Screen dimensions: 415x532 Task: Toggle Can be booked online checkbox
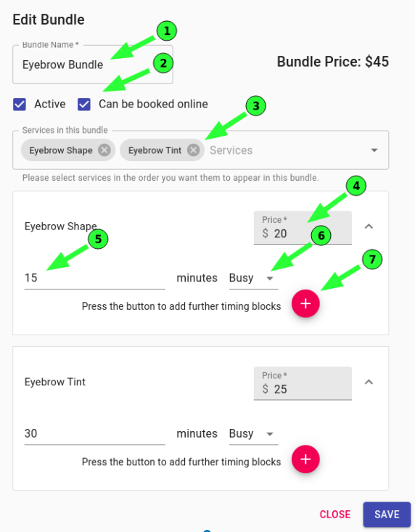click(x=84, y=105)
